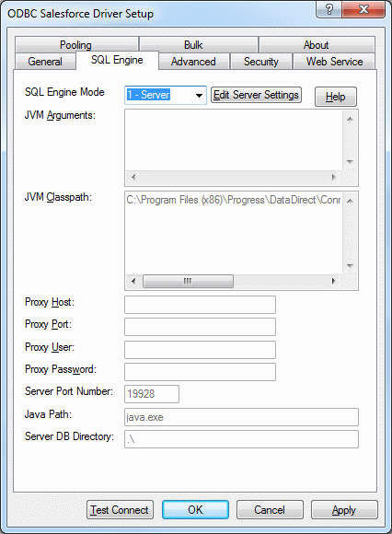
Task: Focus the Proxy Port field
Action: pos(200,327)
